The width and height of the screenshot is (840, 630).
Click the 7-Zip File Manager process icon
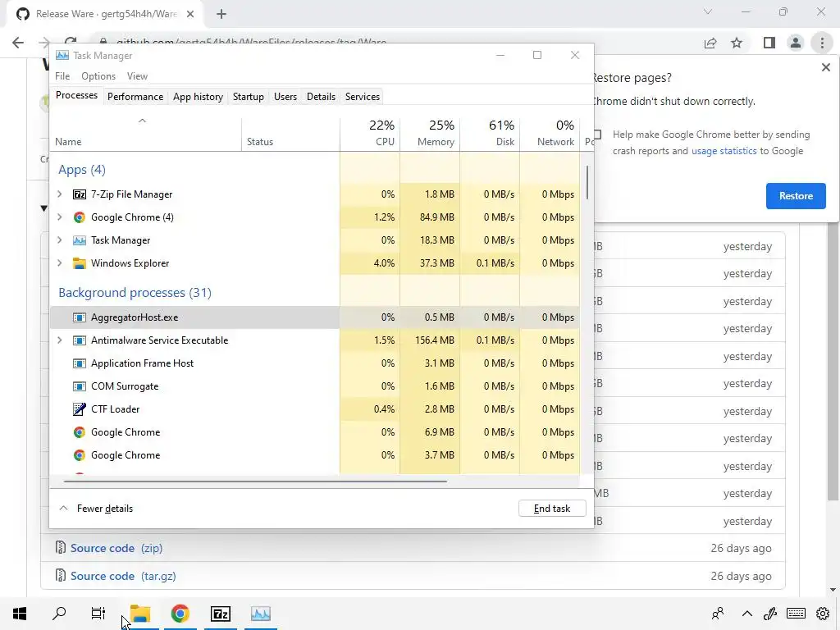click(80, 194)
